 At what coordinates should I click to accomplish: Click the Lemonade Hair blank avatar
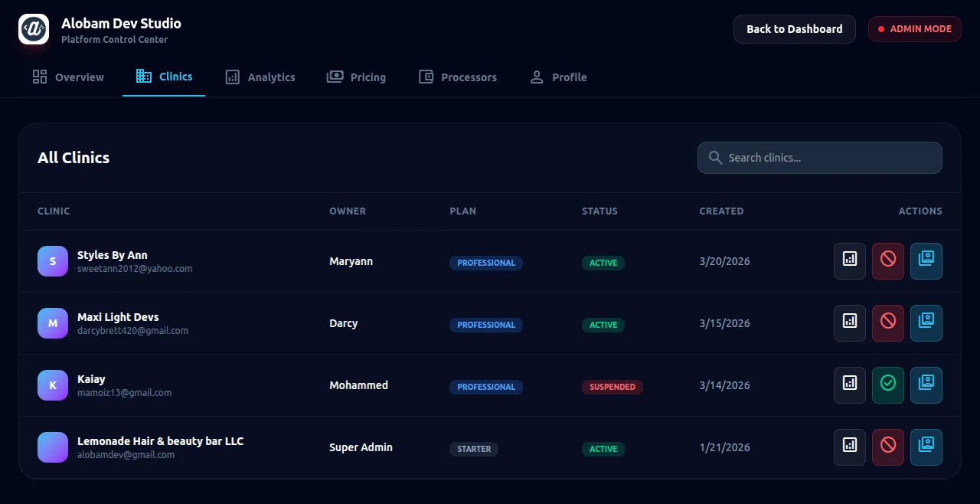53,447
